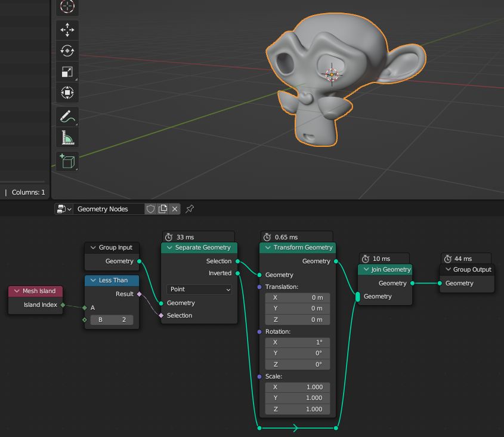Open the Point domain dropdown

pos(199,290)
